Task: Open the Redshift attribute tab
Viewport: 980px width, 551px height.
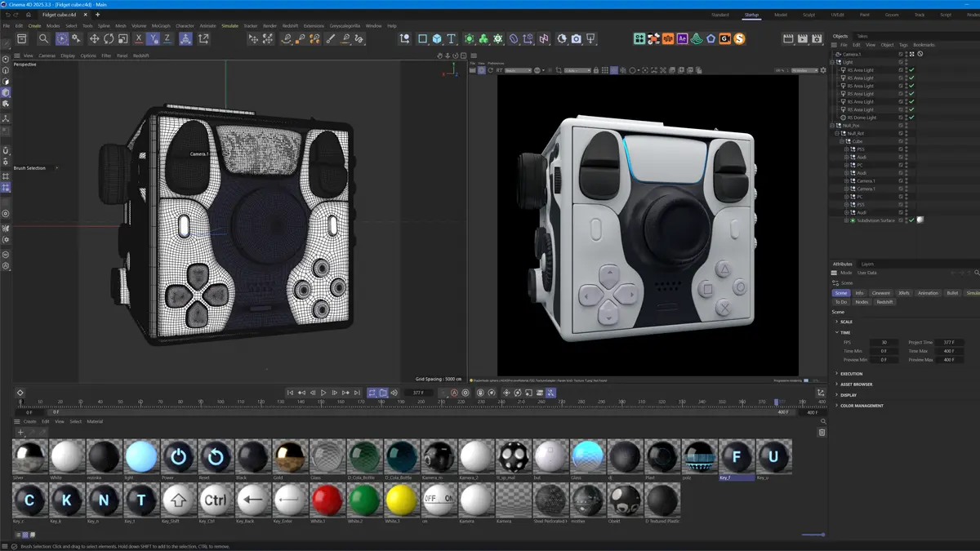Action: coord(884,302)
